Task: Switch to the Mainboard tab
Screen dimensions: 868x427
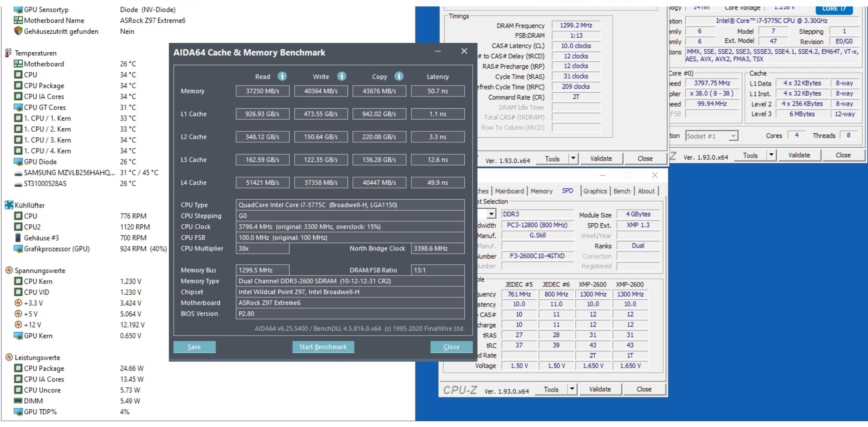Action: [x=509, y=191]
